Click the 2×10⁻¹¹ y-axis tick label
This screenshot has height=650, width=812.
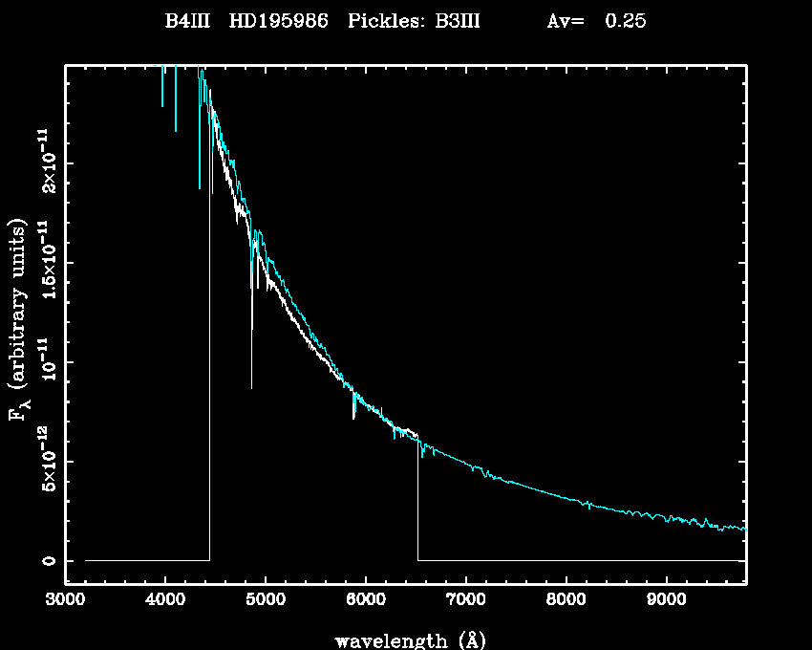[46, 161]
